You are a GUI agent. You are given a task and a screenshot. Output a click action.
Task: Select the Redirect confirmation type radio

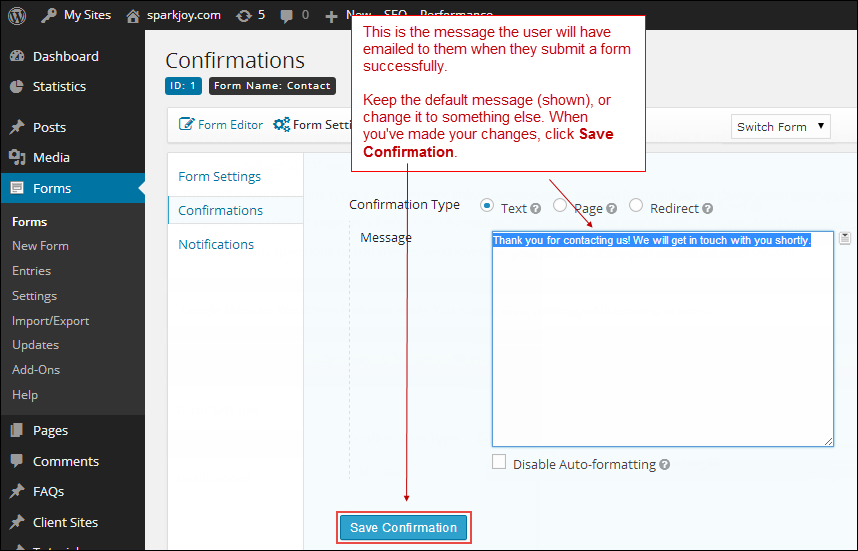[x=636, y=205]
